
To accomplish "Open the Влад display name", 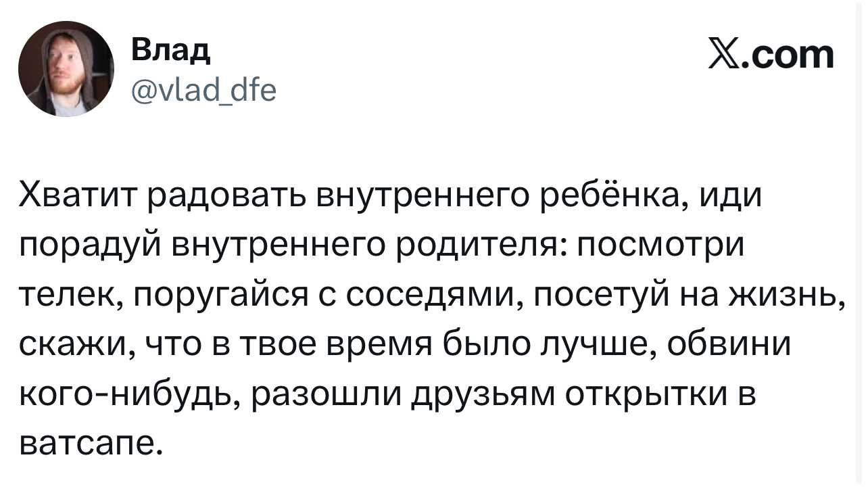I will (x=170, y=49).
